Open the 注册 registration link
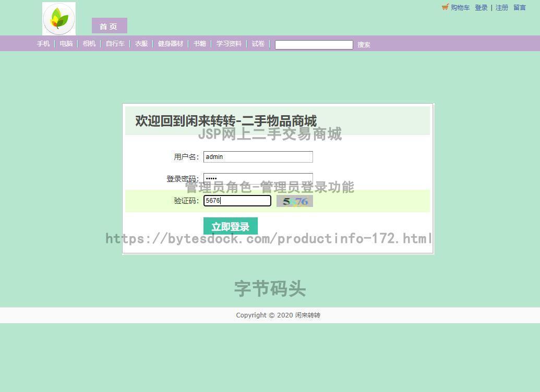 pos(501,7)
